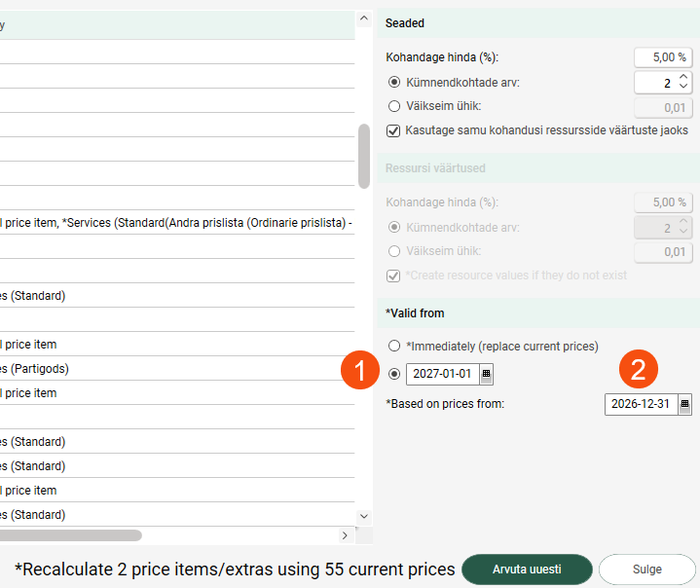
Task: Open calendar picker for Based on prices from
Action: 684,404
